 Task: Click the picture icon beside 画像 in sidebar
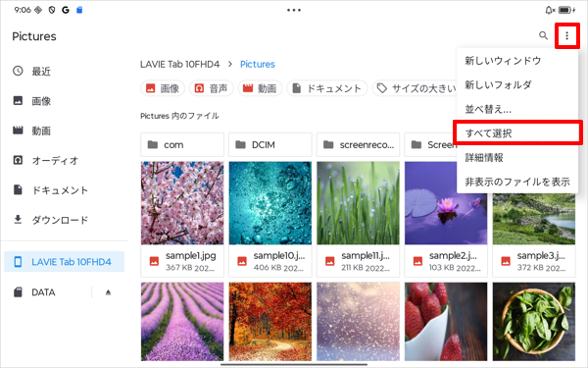pos(18,100)
